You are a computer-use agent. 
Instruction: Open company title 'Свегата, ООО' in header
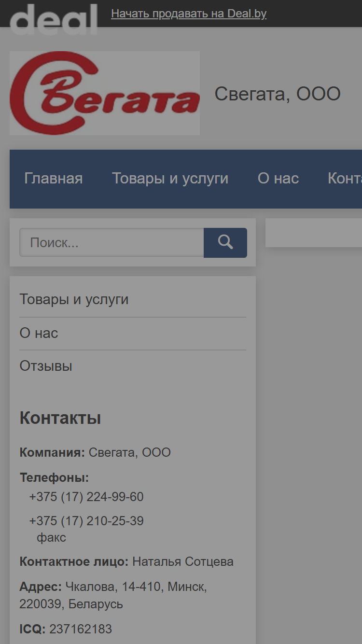click(x=278, y=94)
